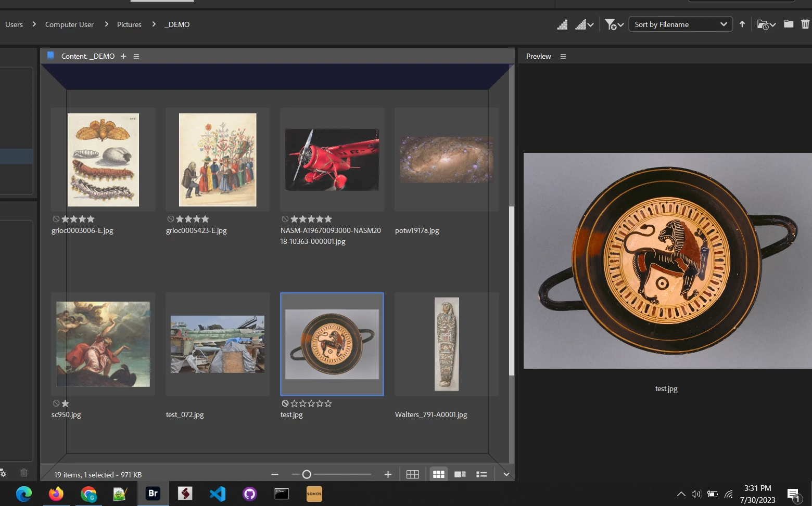Viewport: 812px width, 506px height.
Task: Toggle lock thumbnail grid
Action: click(x=413, y=474)
